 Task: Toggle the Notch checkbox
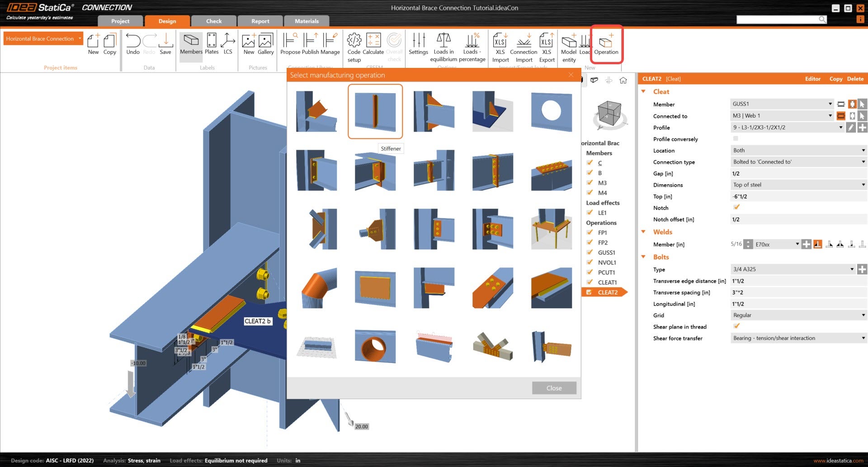tap(736, 207)
